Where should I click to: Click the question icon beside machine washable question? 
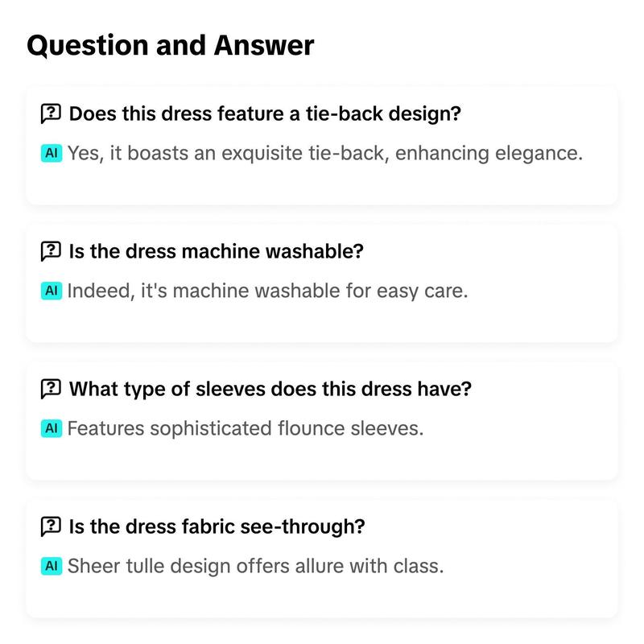point(51,251)
